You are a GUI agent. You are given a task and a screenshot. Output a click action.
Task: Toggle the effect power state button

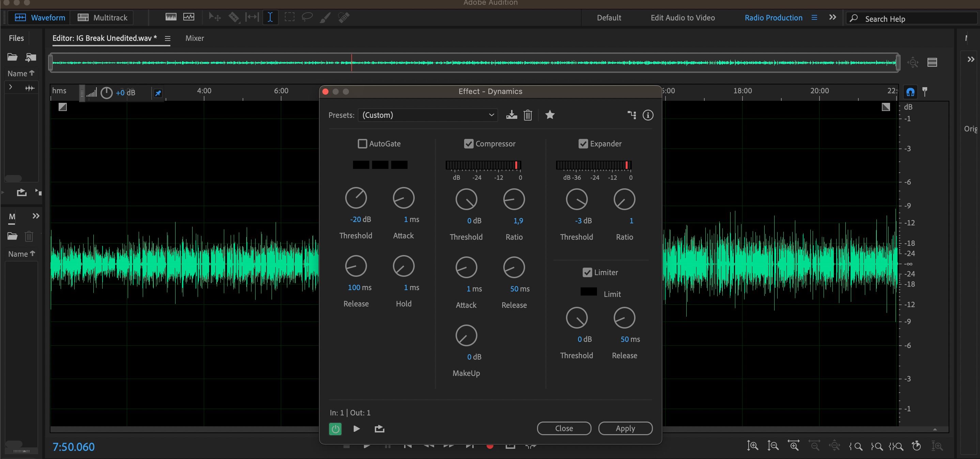coord(335,429)
